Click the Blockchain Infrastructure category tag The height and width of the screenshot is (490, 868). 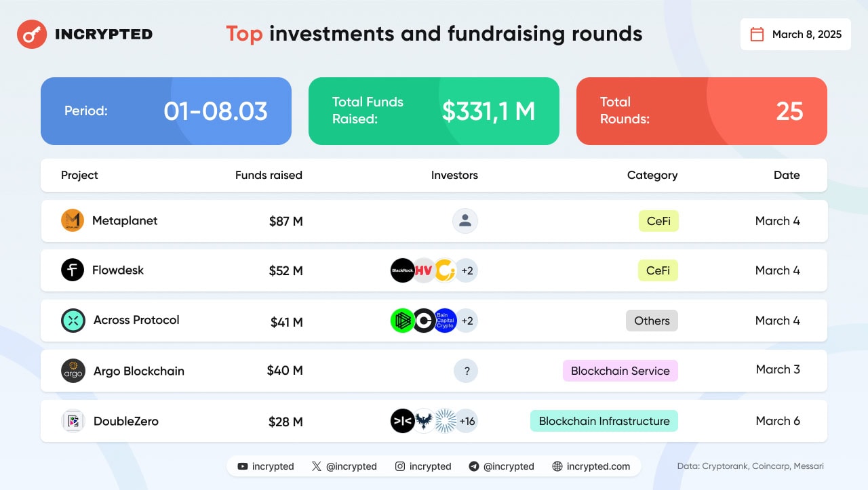(x=604, y=421)
